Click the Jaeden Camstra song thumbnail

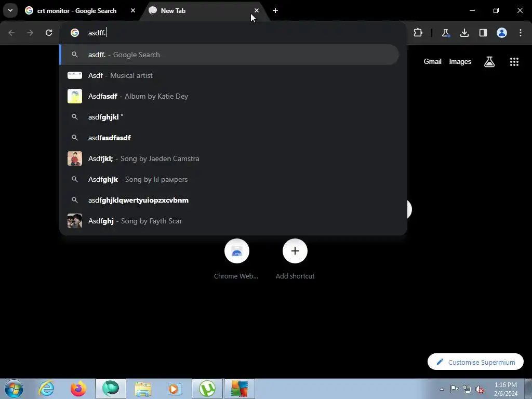(75, 158)
